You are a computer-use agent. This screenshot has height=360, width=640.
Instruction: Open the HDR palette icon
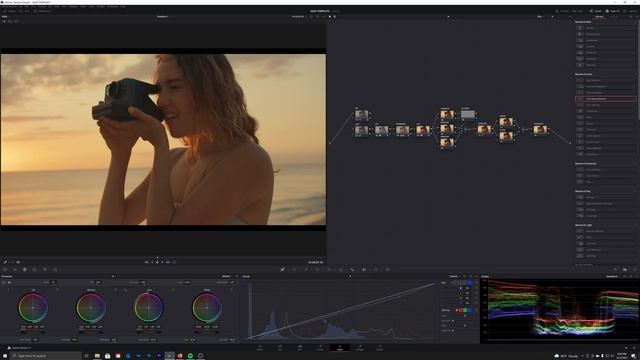pyautogui.click(x=35, y=269)
